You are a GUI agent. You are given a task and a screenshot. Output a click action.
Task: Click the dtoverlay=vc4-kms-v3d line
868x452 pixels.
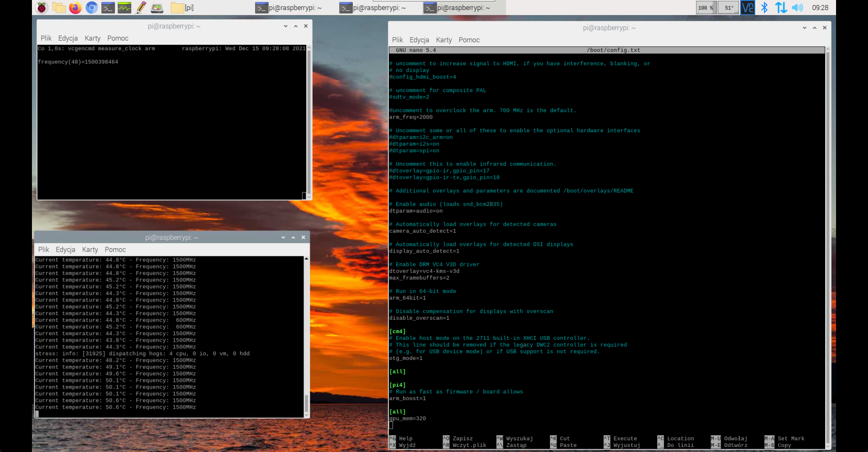pyautogui.click(x=424, y=271)
